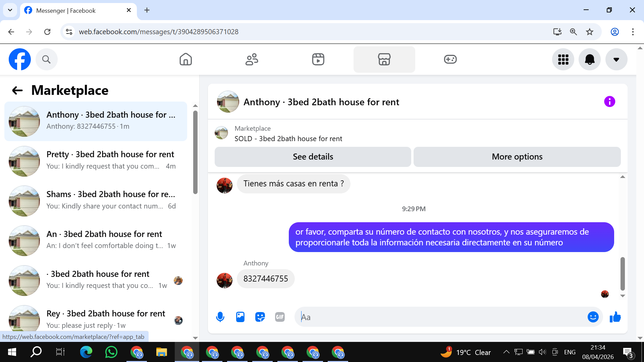Go back using the Marketplace back arrow
The image size is (644, 362).
coord(17,90)
